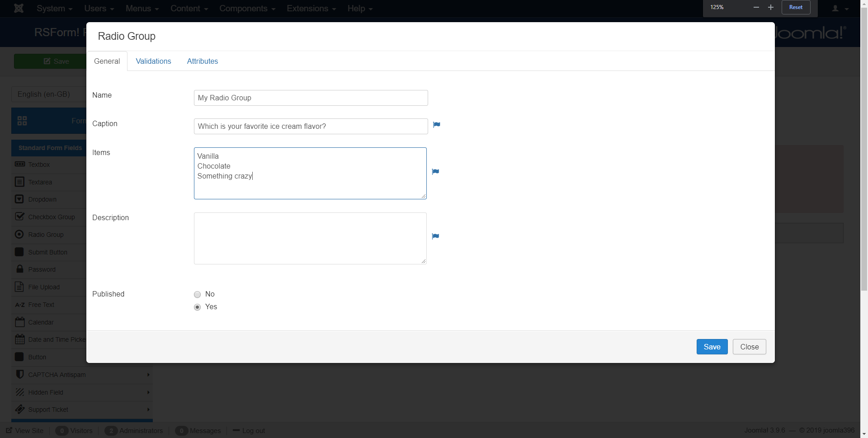This screenshot has width=868, height=438.
Task: Click the flag icon beside Description textarea
Action: (435, 236)
